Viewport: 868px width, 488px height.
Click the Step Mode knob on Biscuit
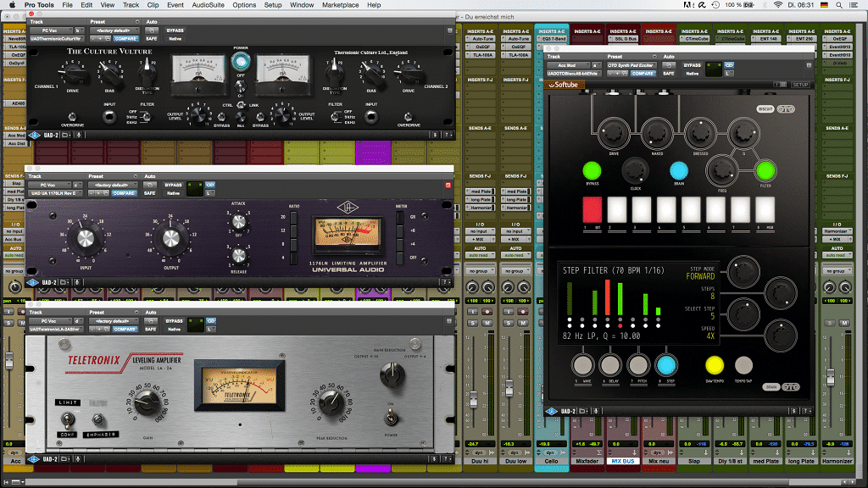[743, 272]
